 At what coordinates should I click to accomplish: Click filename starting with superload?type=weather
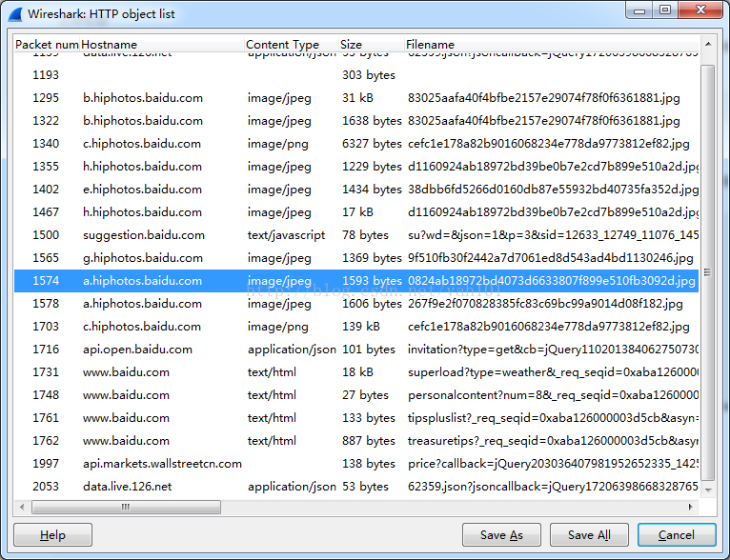click(553, 372)
